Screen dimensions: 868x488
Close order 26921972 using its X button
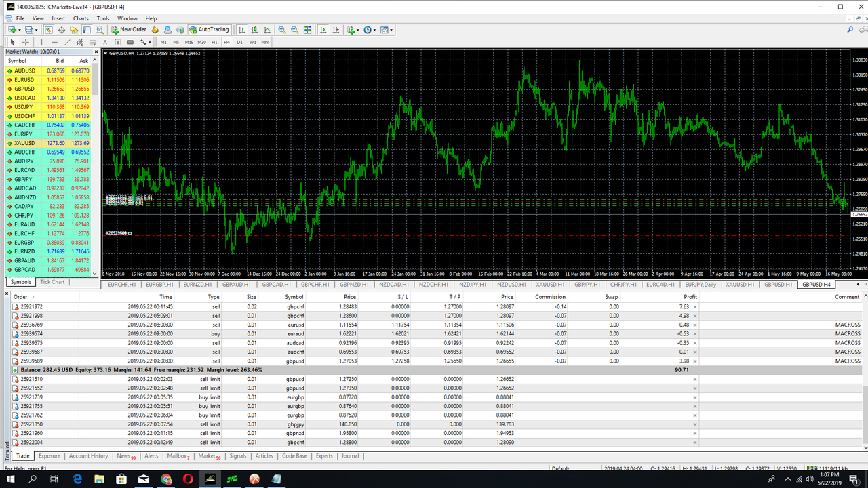pos(695,307)
